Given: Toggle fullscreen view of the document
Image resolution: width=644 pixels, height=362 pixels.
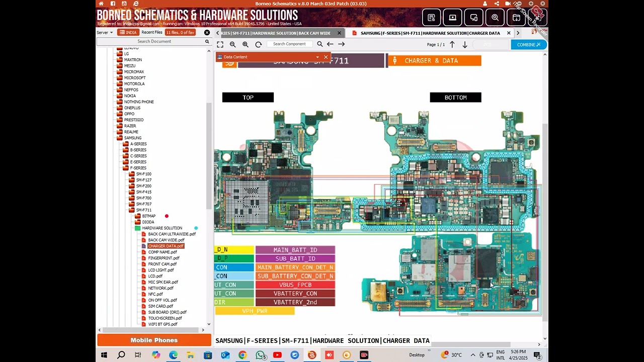Looking at the screenshot, I should tap(220, 44).
